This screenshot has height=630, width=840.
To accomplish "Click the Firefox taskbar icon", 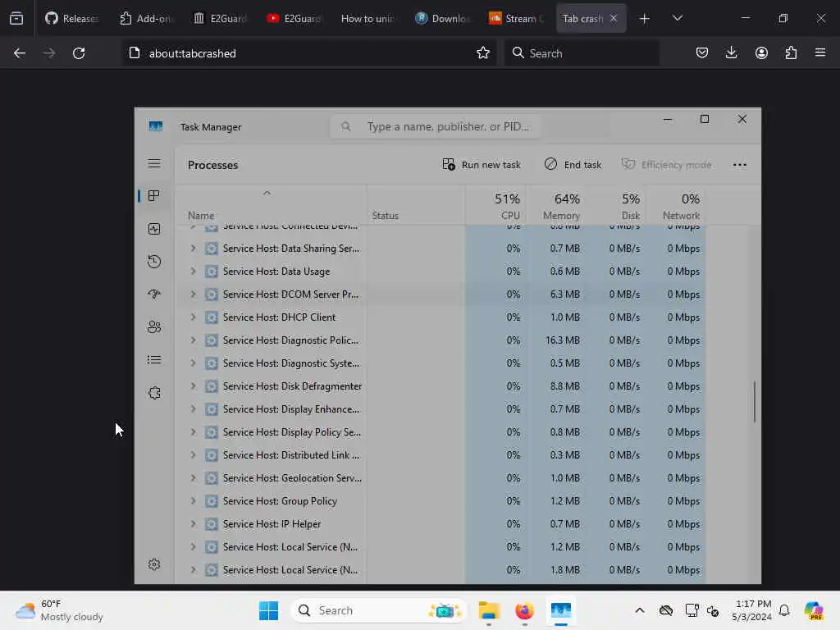I will coord(524,610).
